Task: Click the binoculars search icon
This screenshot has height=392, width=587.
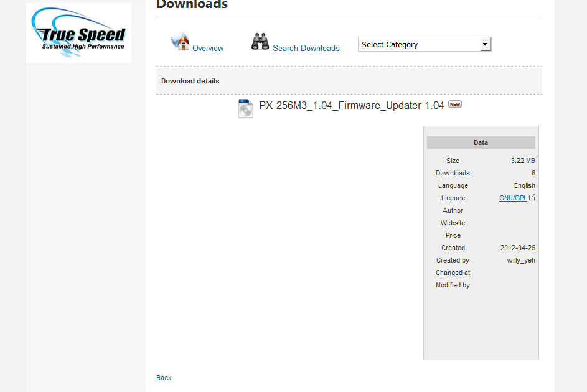Action: pos(260,42)
